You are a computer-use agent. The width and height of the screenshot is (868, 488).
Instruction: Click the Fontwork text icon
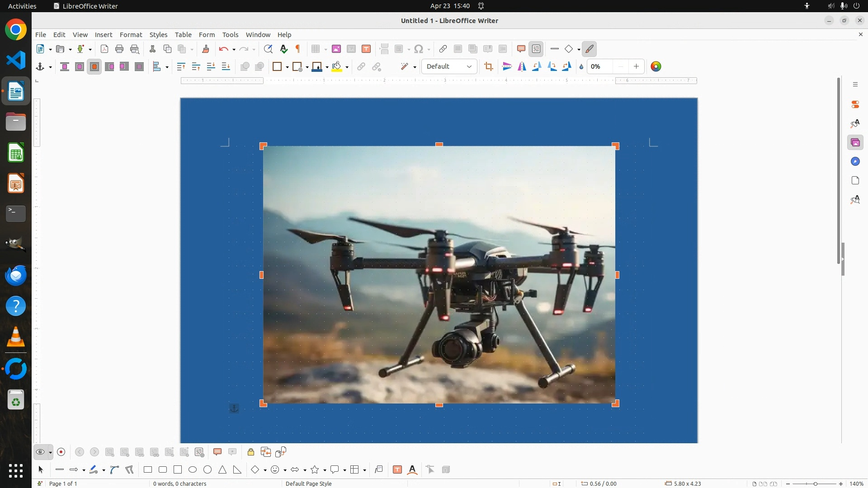point(412,469)
